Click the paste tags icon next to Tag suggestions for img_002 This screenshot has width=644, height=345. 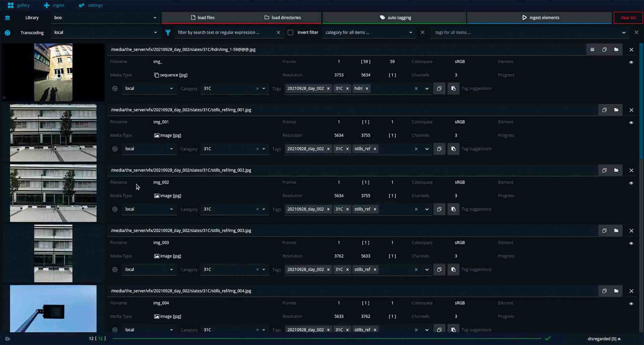[453, 209]
